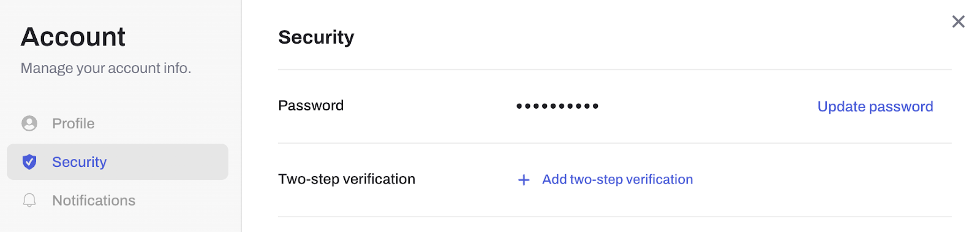This screenshot has width=980, height=232.
Task: Go to the Notifications section label
Action: click(x=94, y=201)
